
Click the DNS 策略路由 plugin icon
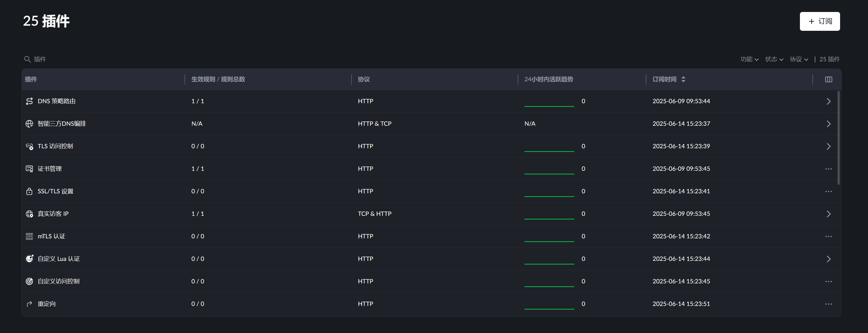click(29, 101)
